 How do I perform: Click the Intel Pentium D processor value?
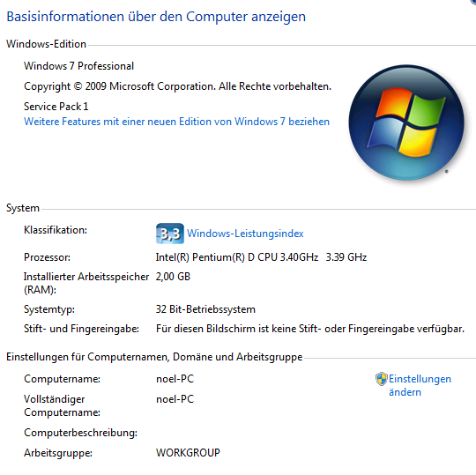(x=261, y=257)
